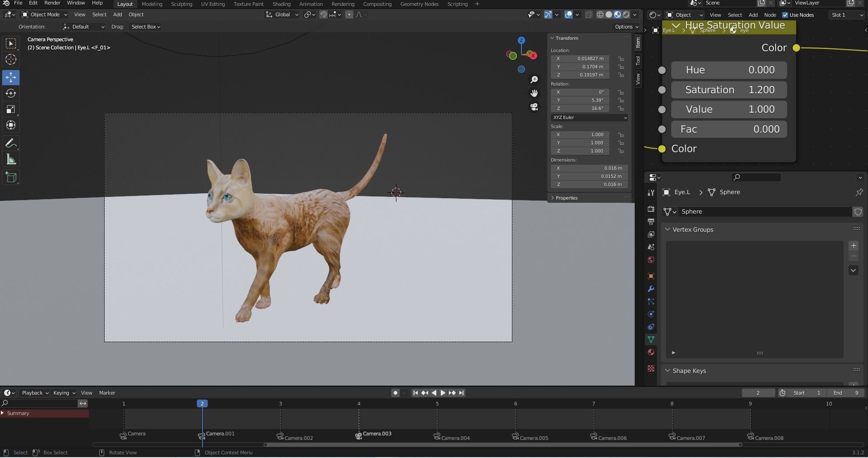This screenshot has width=868, height=458.
Task: Activate the Move tool
Action: [x=11, y=77]
